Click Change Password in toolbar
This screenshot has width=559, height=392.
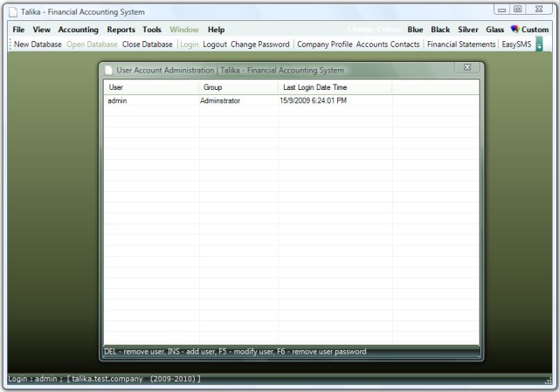coord(259,45)
